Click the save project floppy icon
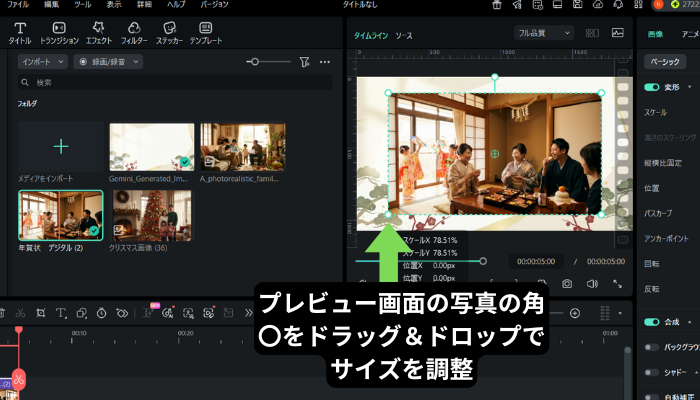Viewport: 700px width, 400px height. click(577, 4)
